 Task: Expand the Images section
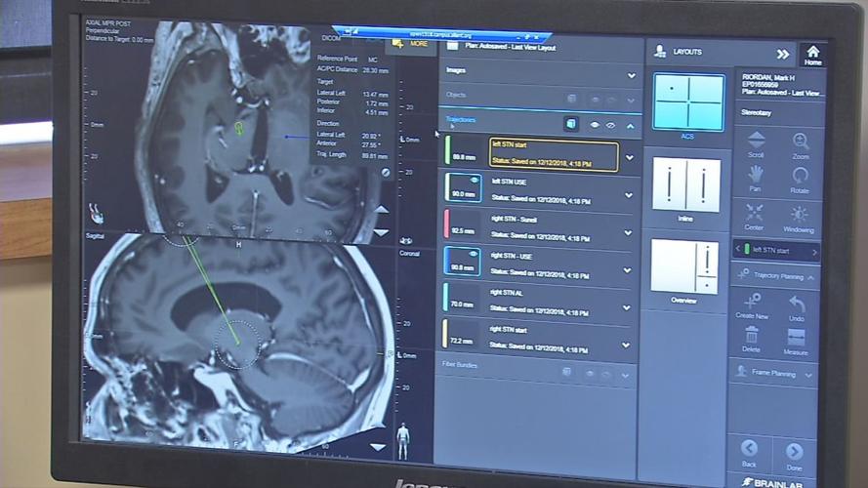coord(631,76)
